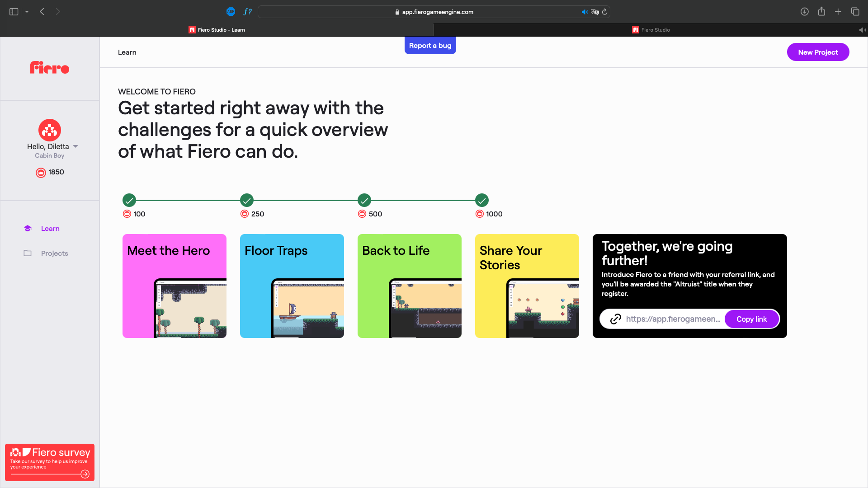868x488 pixels.
Task: Click the 250 points completed checkmark
Action: [247, 200]
